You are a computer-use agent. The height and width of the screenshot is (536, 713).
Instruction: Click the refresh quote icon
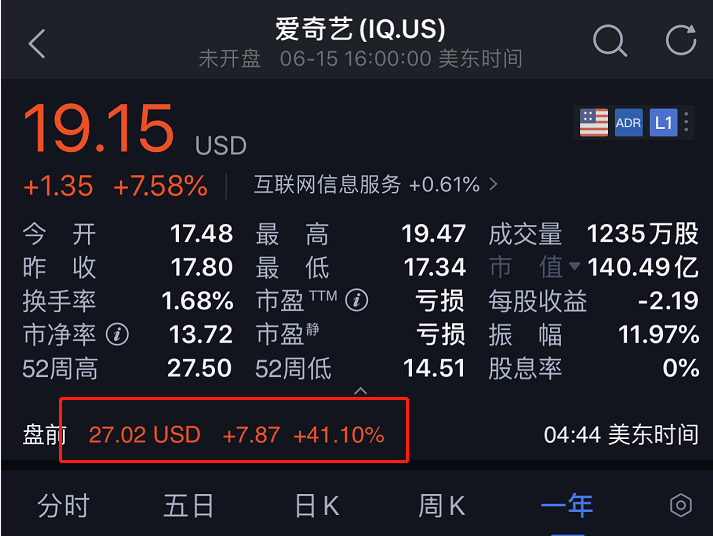681,41
